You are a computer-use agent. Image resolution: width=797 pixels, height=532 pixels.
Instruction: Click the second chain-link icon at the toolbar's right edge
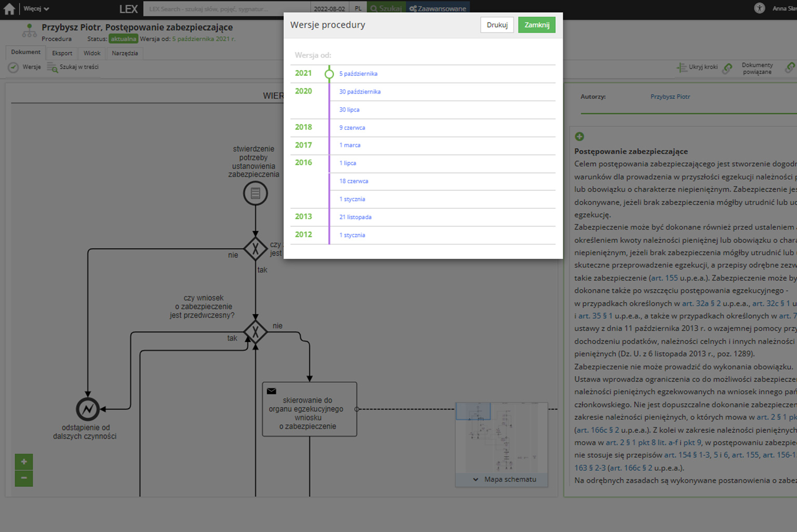[790, 68]
